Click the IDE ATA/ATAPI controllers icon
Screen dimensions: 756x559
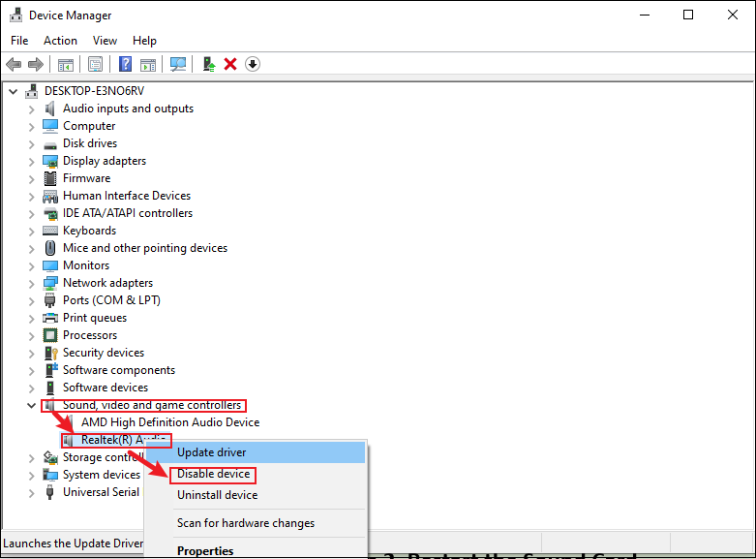pos(50,213)
